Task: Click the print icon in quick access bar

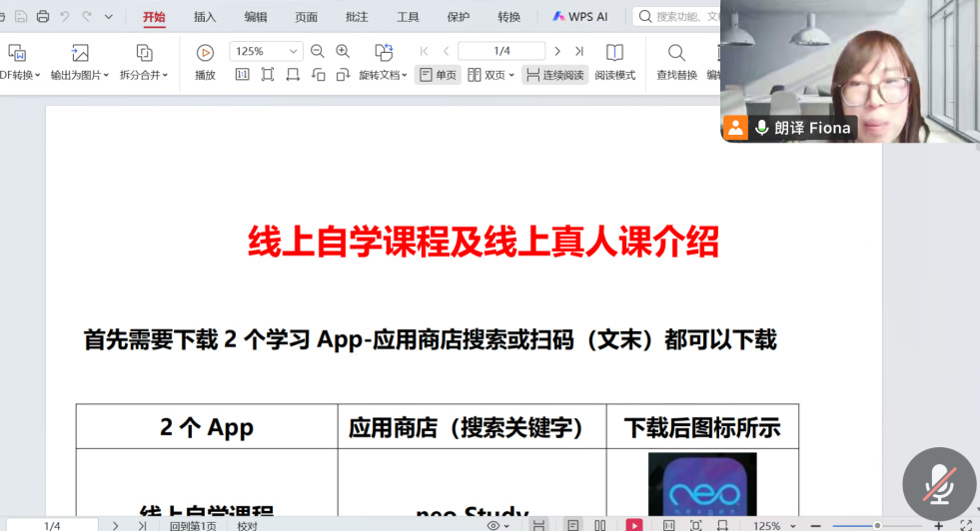Action: pyautogui.click(x=43, y=17)
